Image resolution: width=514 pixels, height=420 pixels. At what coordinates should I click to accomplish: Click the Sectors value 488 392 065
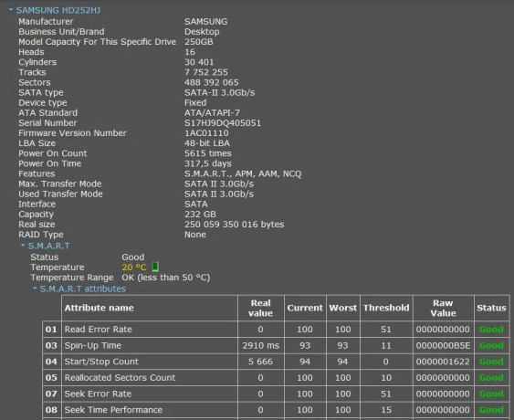[x=212, y=82]
